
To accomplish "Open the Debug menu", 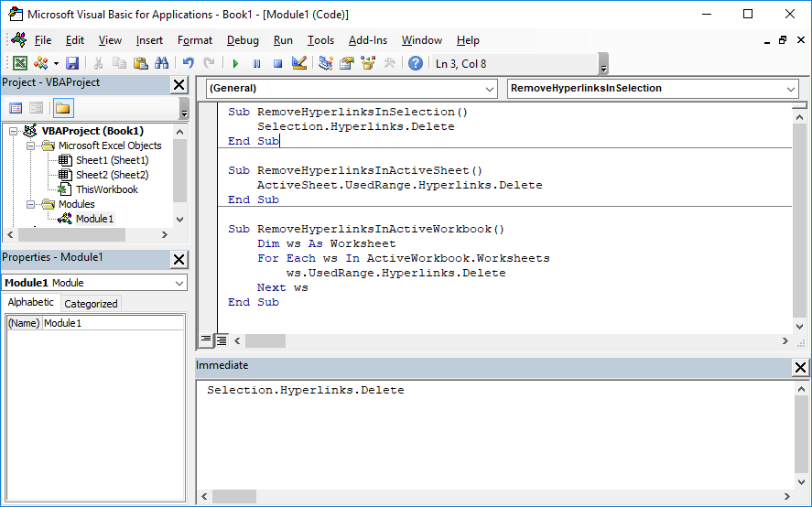I will (x=243, y=40).
